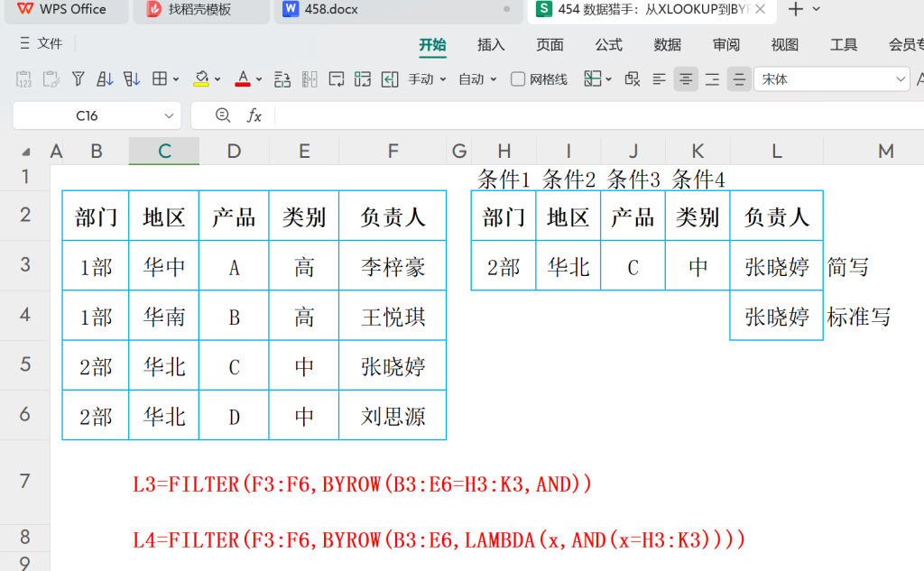Click the red font color icon

point(242,79)
